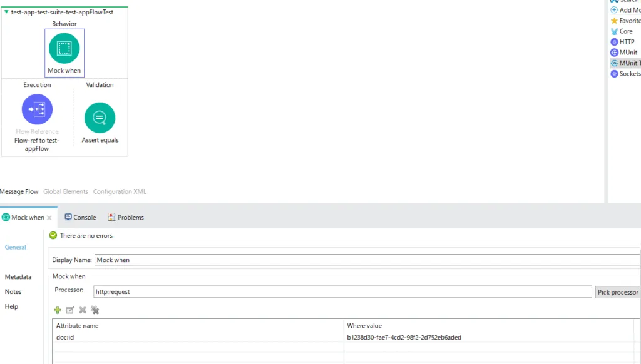This screenshot has width=641, height=364.
Task: Close the Mock when properties tab
Action: [49, 218]
